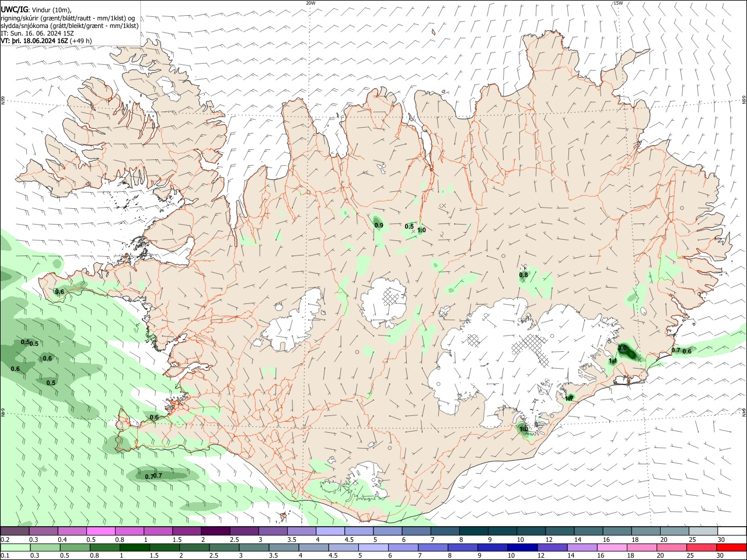Click the 20W longitude label
The image size is (747, 560).
[x=311, y=3]
